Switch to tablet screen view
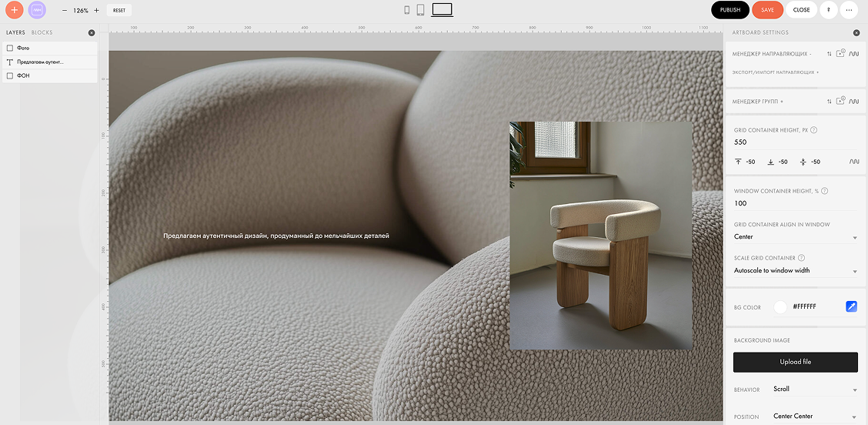This screenshot has height=425, width=868. click(x=421, y=10)
